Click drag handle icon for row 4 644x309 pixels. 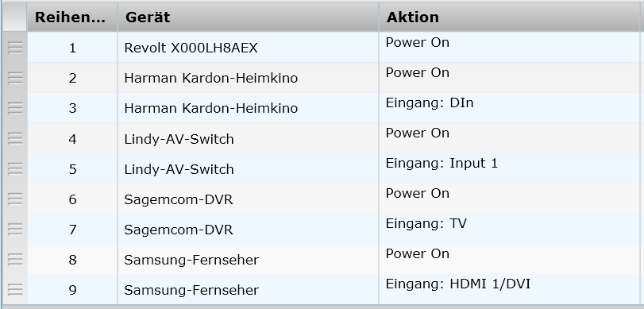tap(15, 138)
